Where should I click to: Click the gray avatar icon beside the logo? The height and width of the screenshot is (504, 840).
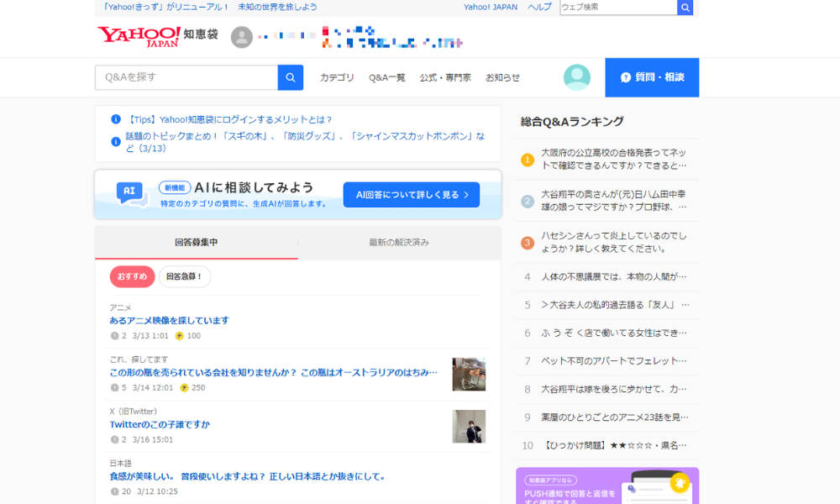(x=241, y=38)
